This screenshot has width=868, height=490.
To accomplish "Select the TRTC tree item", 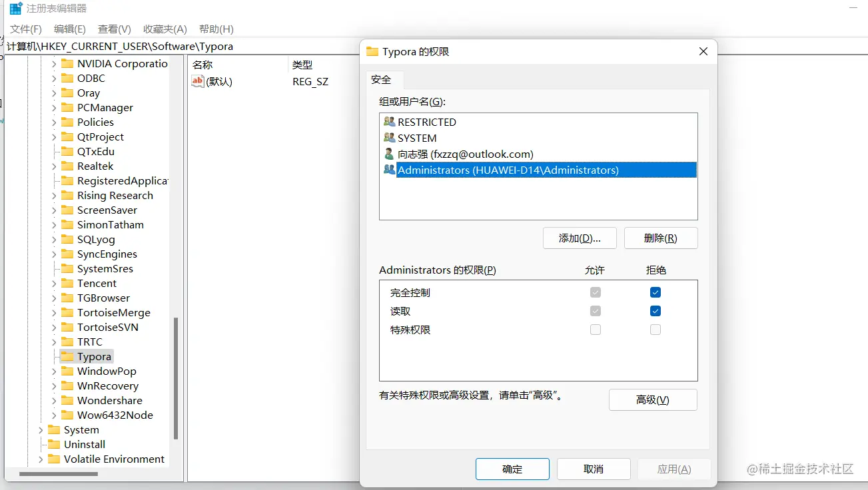I will [x=90, y=342].
